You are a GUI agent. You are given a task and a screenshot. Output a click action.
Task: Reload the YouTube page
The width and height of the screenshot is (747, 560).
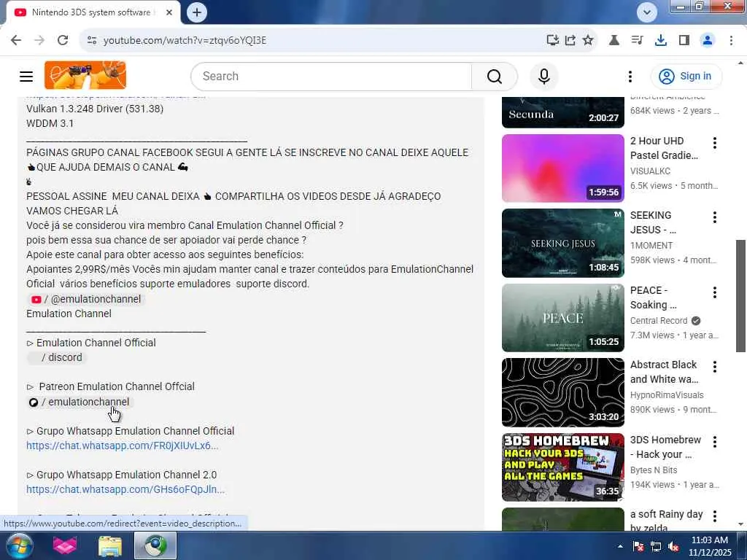(x=63, y=41)
